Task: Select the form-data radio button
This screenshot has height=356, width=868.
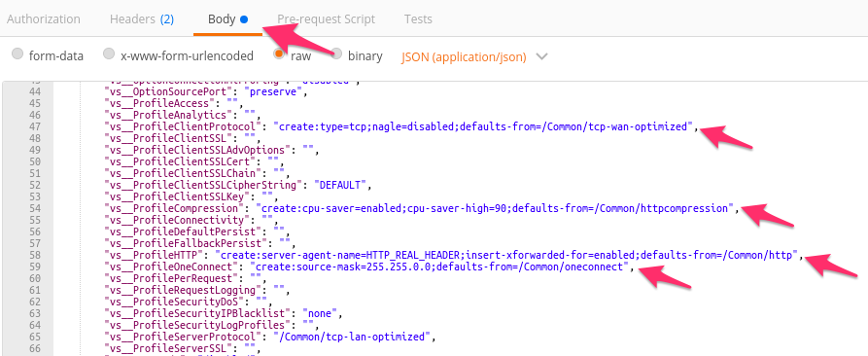Action: [17, 53]
